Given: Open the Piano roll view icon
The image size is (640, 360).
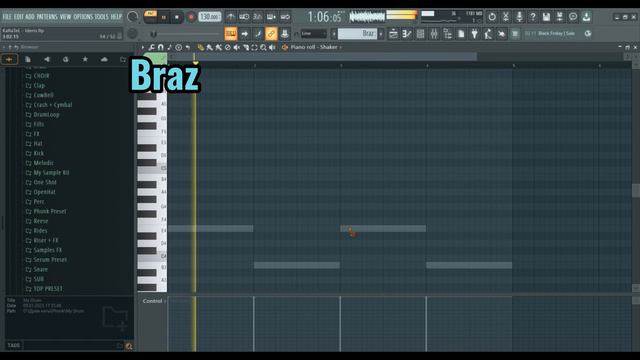Looking at the screenshot, I should [407, 34].
